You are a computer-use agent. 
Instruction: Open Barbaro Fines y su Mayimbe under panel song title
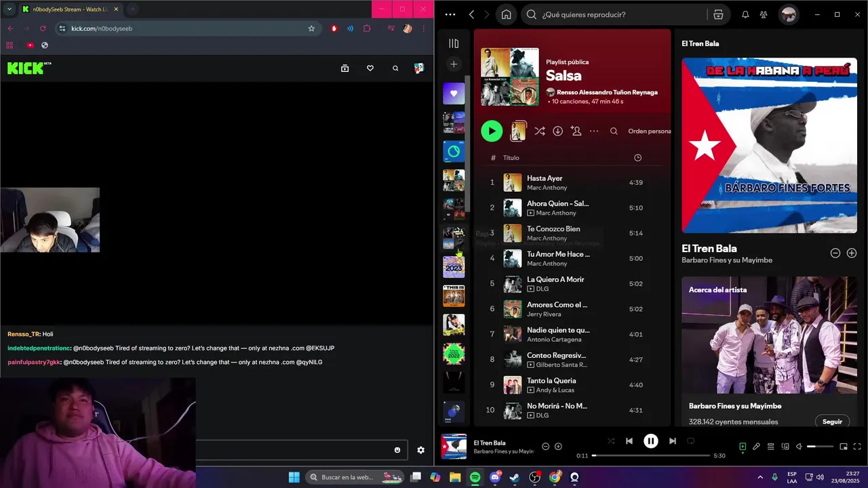click(x=727, y=260)
